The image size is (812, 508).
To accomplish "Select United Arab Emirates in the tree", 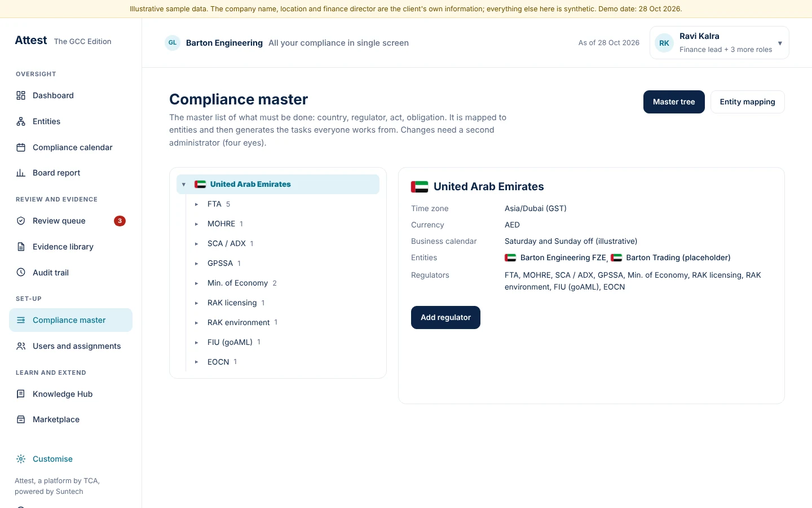I will 277,184.
